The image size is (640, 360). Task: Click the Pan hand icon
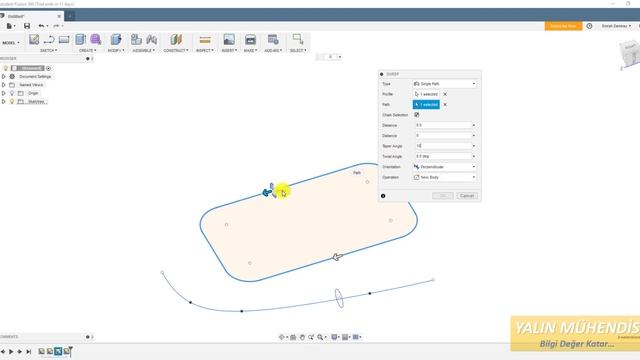coord(302,337)
